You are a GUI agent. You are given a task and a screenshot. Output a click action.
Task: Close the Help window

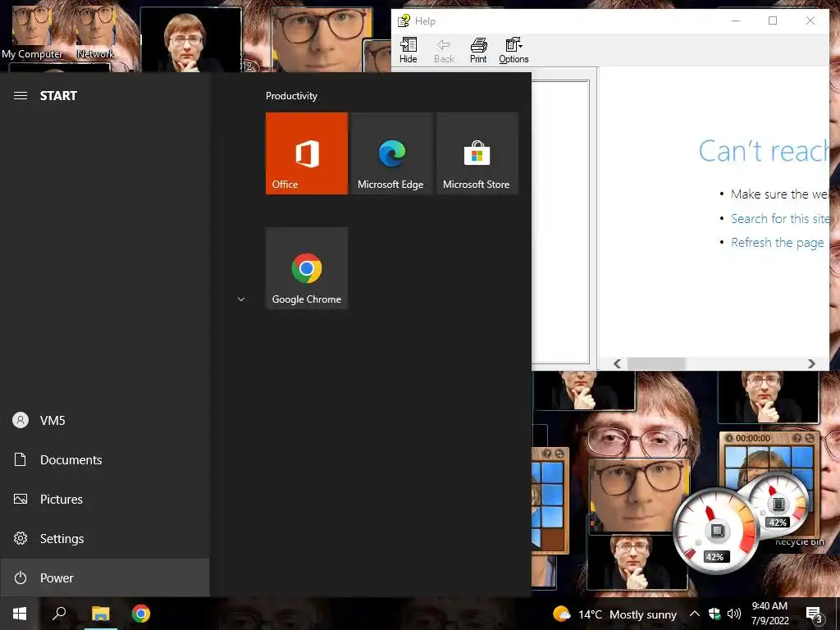810,21
